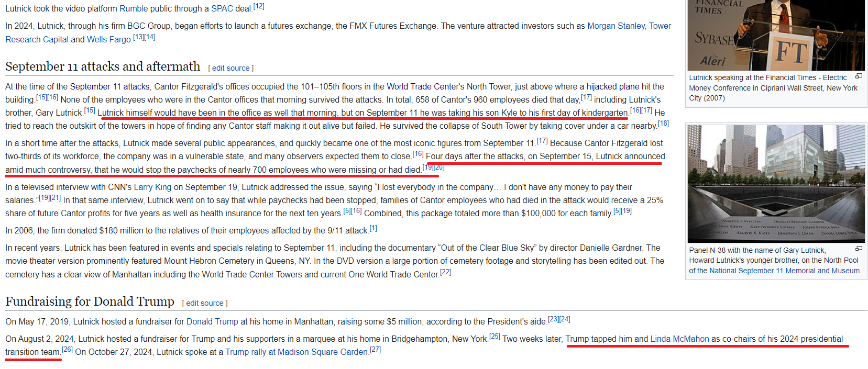Jump to citation [12] after SPAC deal
Screen dimensions: 868x369
(x=259, y=6)
